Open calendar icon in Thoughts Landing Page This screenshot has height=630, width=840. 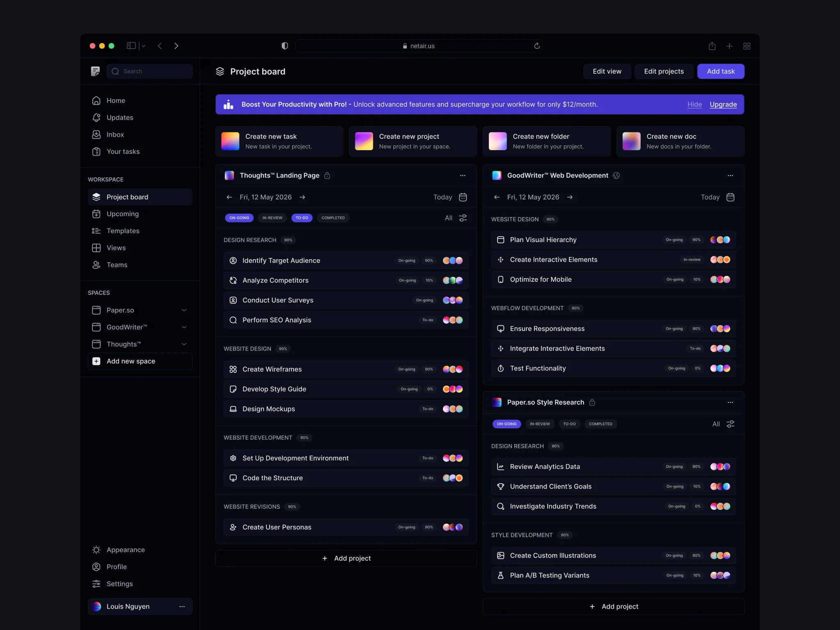pyautogui.click(x=463, y=197)
